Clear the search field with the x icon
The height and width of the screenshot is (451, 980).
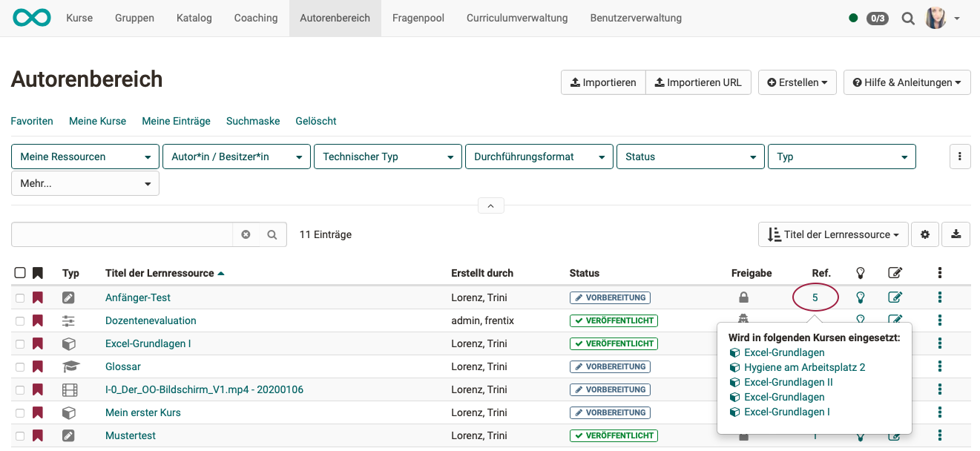click(x=246, y=234)
